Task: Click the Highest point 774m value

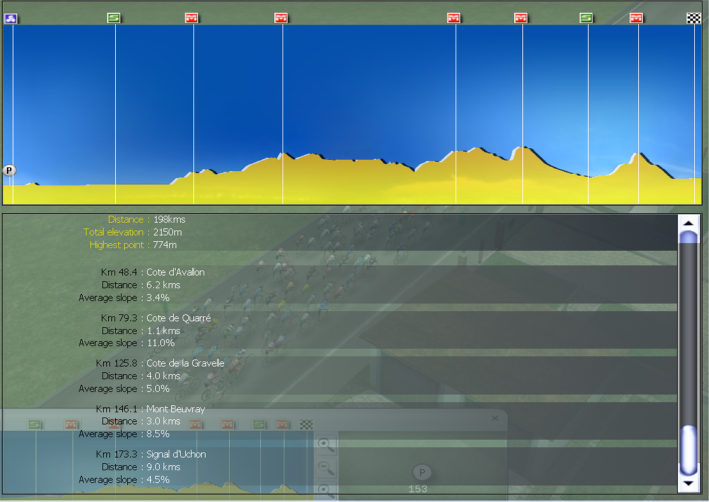Action: point(165,245)
